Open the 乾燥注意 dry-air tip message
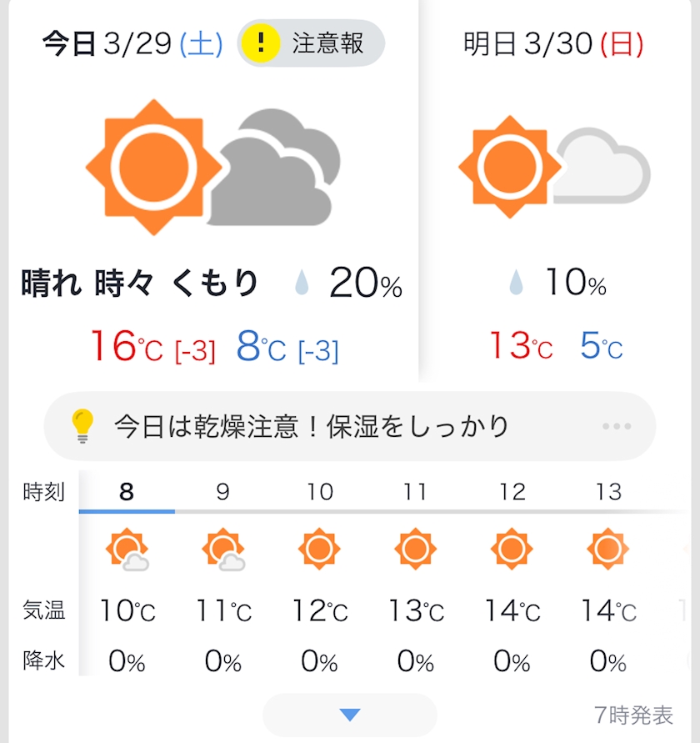 pyautogui.click(x=312, y=427)
